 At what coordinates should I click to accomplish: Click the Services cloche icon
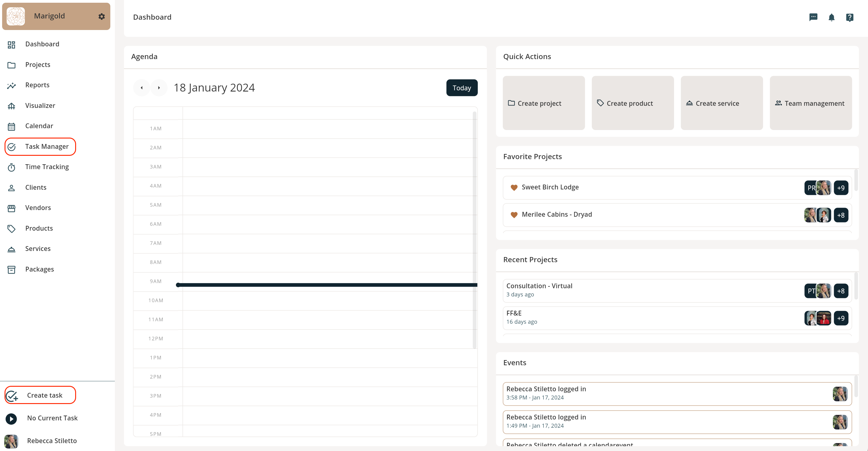(12, 249)
